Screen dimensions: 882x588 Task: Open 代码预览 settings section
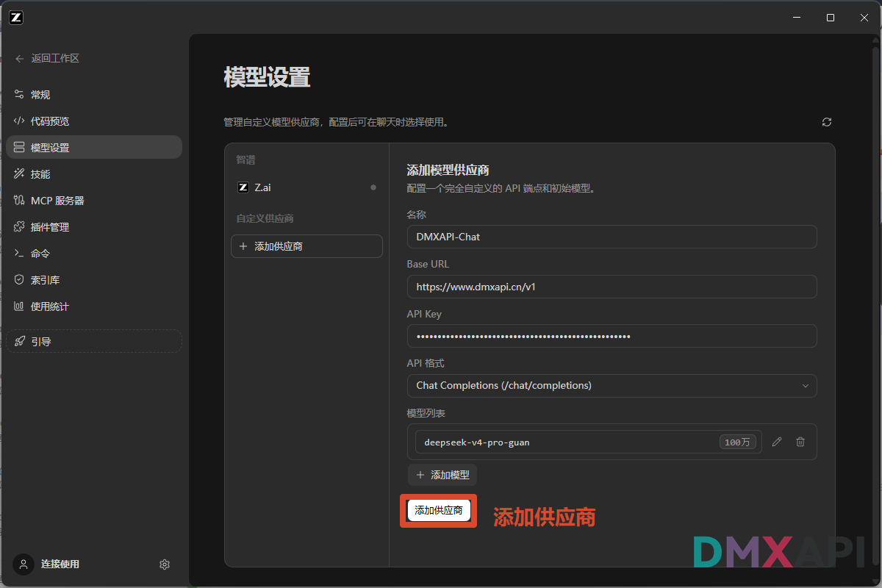[93, 121]
